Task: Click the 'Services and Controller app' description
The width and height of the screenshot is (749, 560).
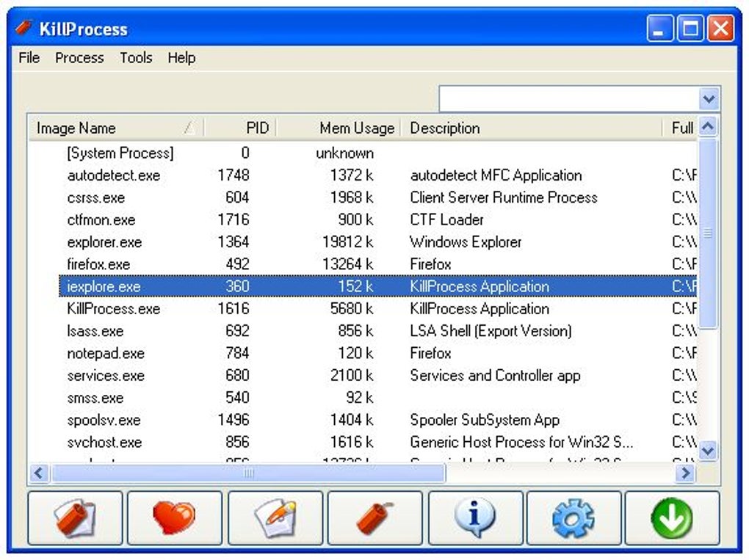Action: click(x=496, y=375)
